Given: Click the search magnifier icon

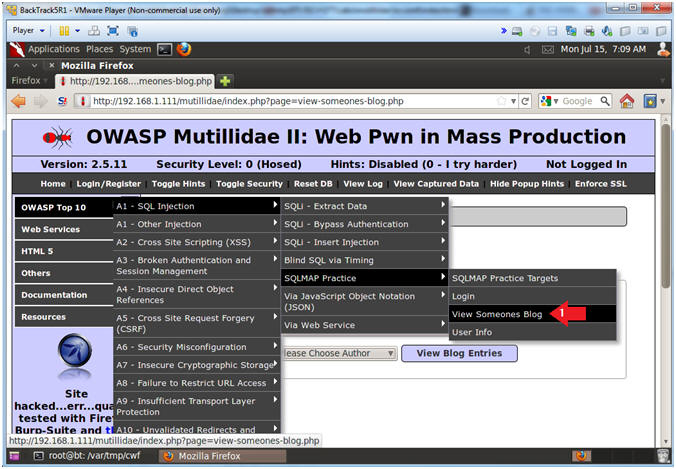Looking at the screenshot, I should tap(605, 101).
